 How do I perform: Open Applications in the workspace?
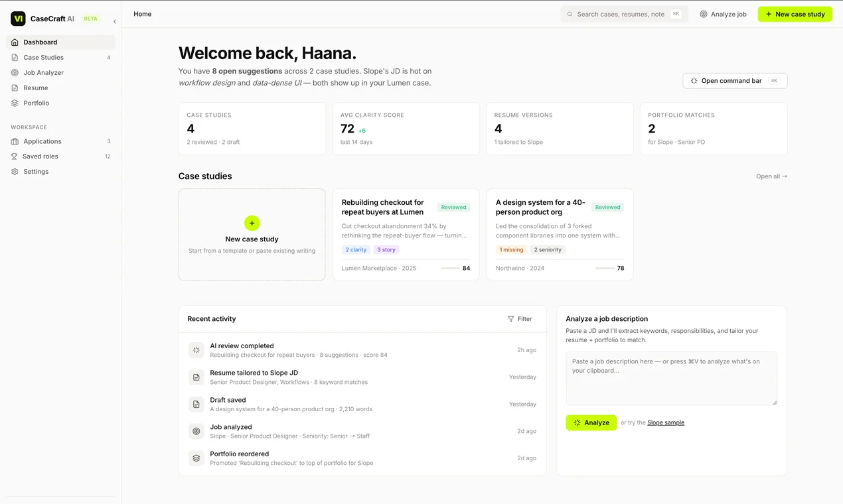pyautogui.click(x=60, y=141)
